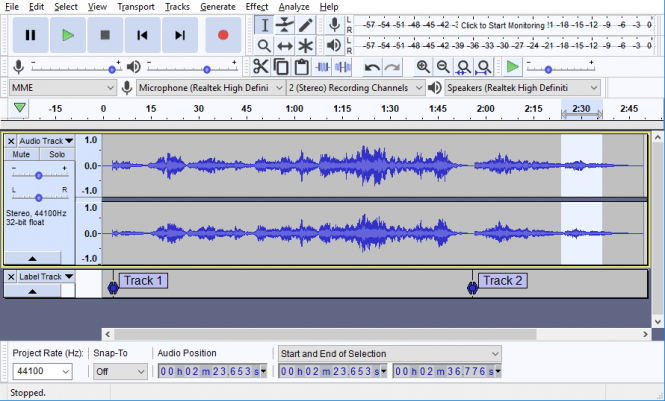Viewport: 665px width, 401px height.
Task: Collapse the Label Track with up arrow
Action: 32,291
